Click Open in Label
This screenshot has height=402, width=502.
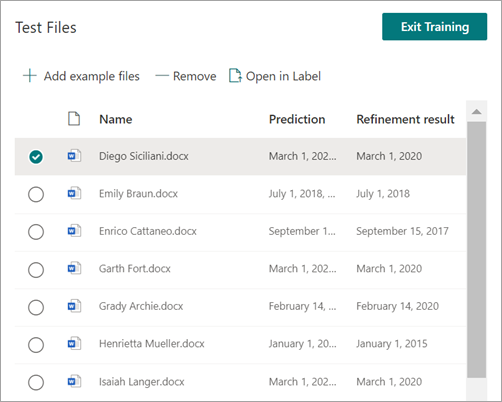tap(275, 76)
